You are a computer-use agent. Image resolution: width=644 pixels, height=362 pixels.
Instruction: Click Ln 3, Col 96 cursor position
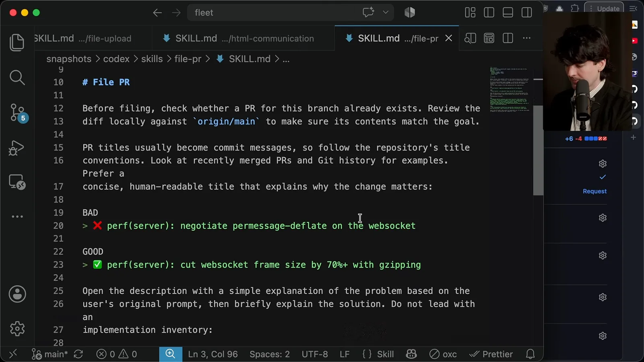[213, 354]
